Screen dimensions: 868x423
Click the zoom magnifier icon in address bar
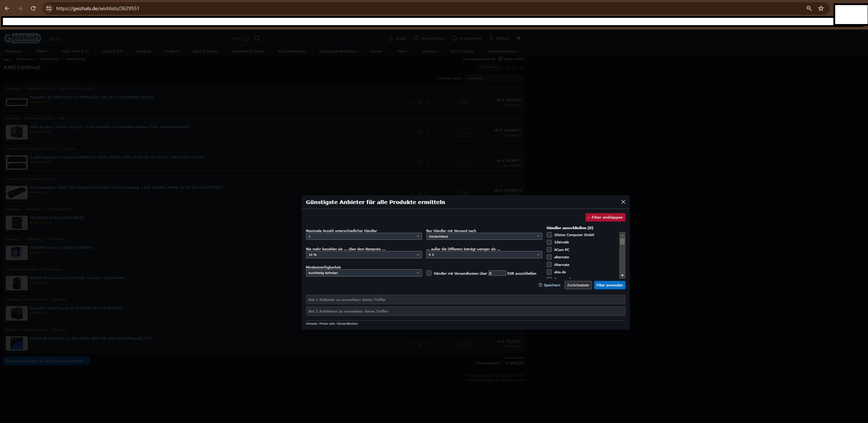[x=809, y=8]
